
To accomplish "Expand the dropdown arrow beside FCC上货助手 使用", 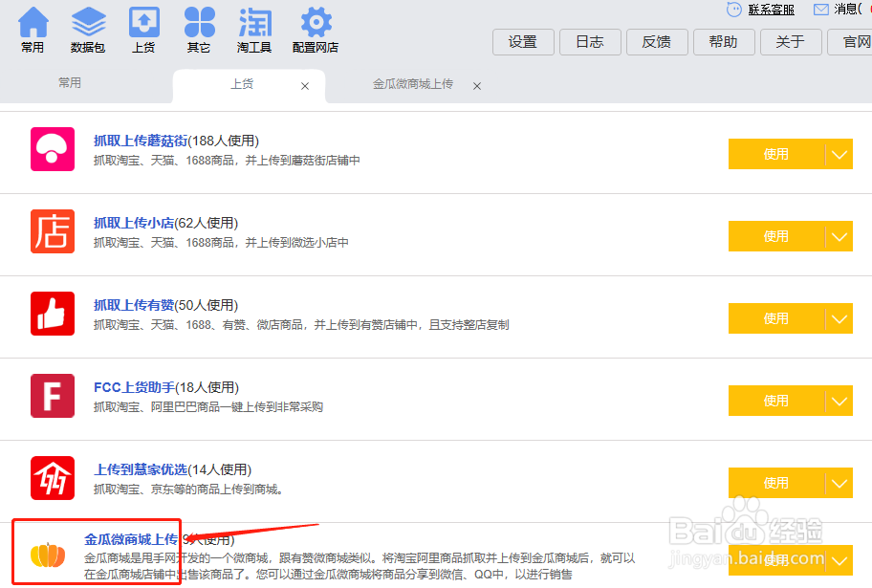I will (839, 402).
